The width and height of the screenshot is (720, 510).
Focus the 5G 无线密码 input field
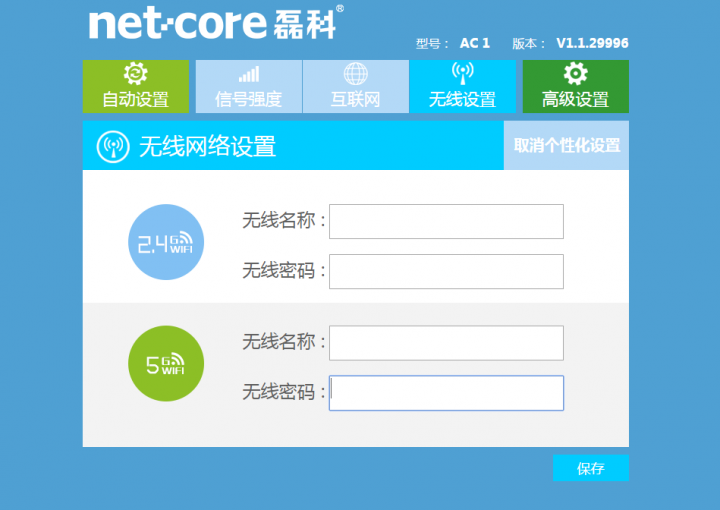pos(446,393)
